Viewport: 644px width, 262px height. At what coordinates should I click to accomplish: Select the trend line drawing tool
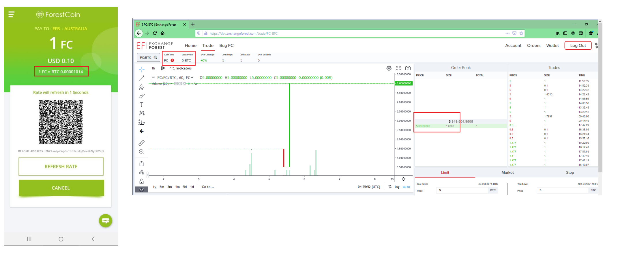[x=141, y=78]
